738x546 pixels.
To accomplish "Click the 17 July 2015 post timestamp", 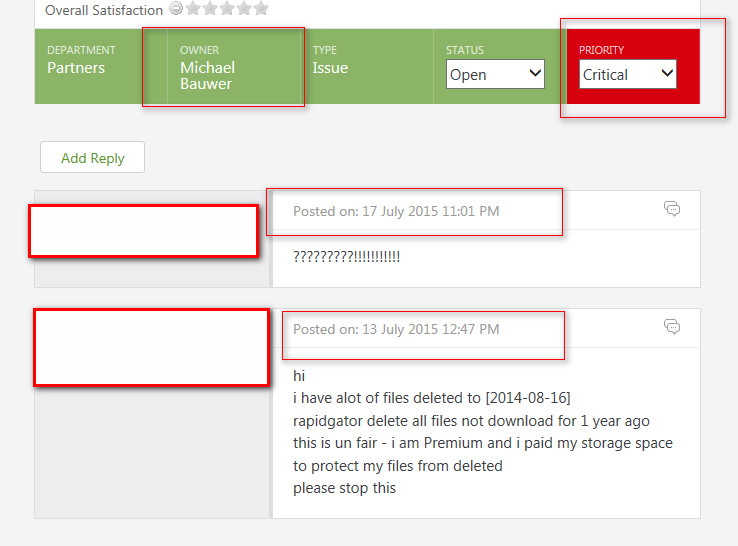I will pos(396,211).
